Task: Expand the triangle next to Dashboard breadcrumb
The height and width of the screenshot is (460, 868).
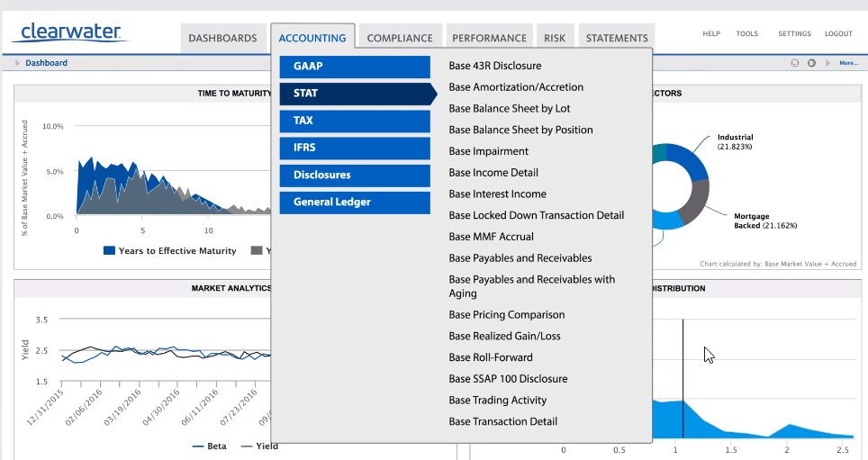Action: [x=18, y=63]
